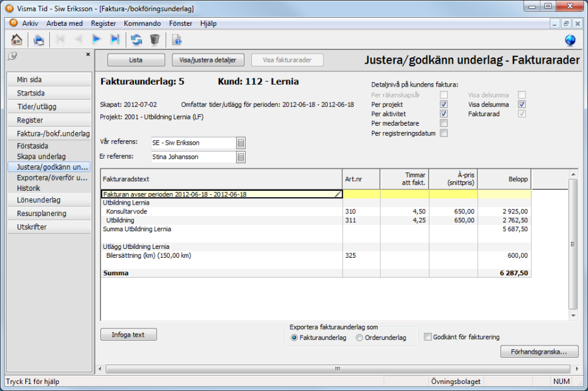Click the Refresh toolbar icon
Viewport: 588px width, 391px height.
click(x=136, y=39)
